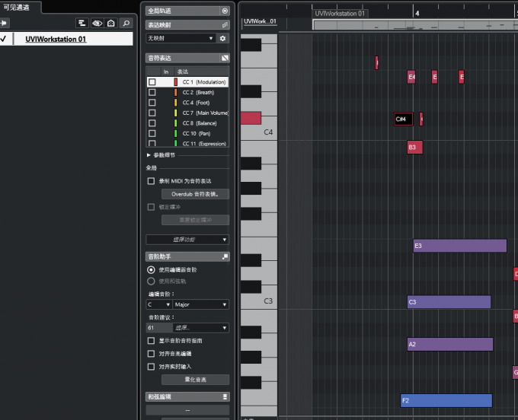Enable 显示音阶音符指南 checkbox

pyautogui.click(x=151, y=340)
